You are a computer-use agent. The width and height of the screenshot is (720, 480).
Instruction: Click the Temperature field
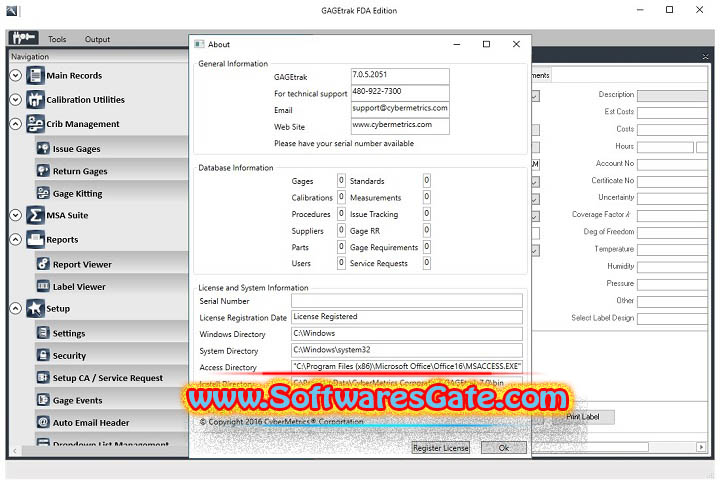672,250
